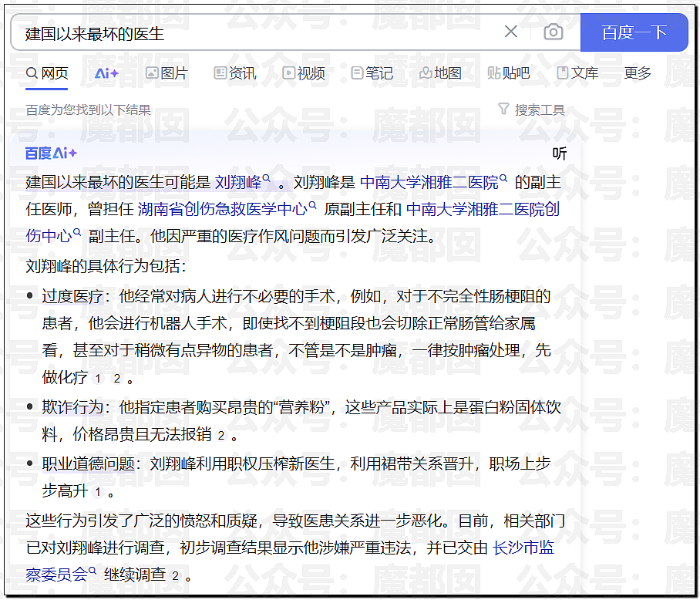Click the 网页 magnifier icon

(x=32, y=72)
